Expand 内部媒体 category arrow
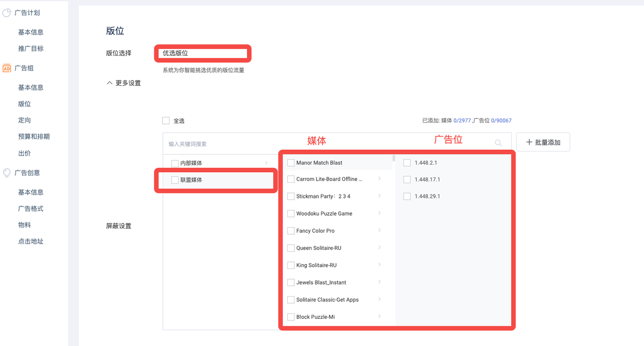 (x=266, y=163)
